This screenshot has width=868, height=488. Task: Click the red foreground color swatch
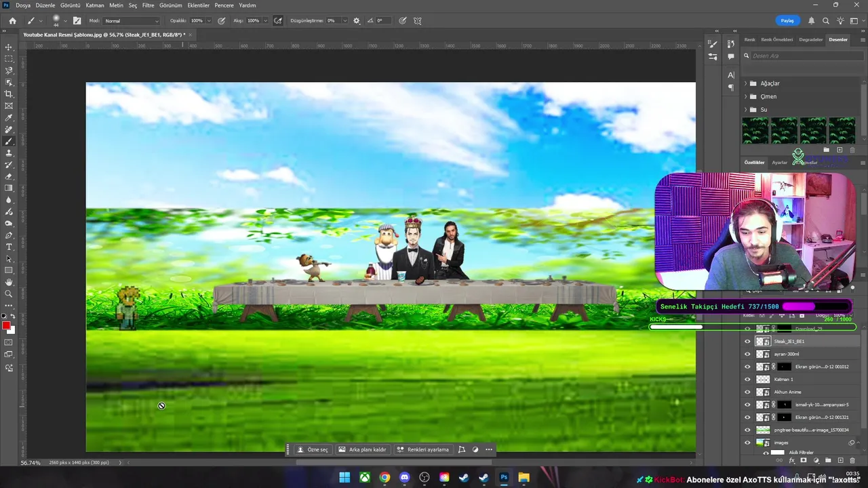(x=6, y=326)
